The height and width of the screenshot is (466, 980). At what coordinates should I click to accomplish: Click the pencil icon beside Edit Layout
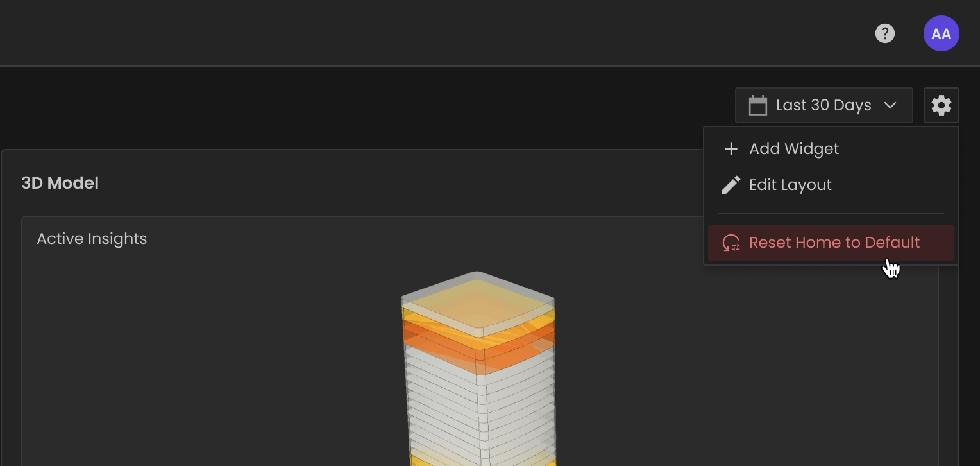point(731,185)
